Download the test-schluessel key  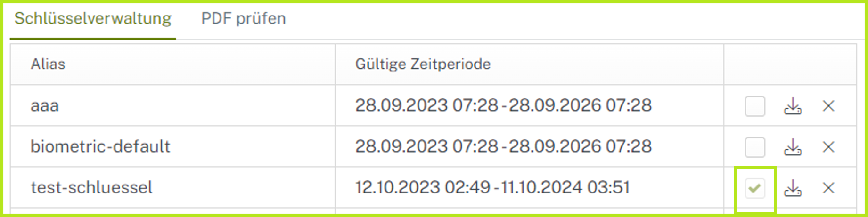793,188
